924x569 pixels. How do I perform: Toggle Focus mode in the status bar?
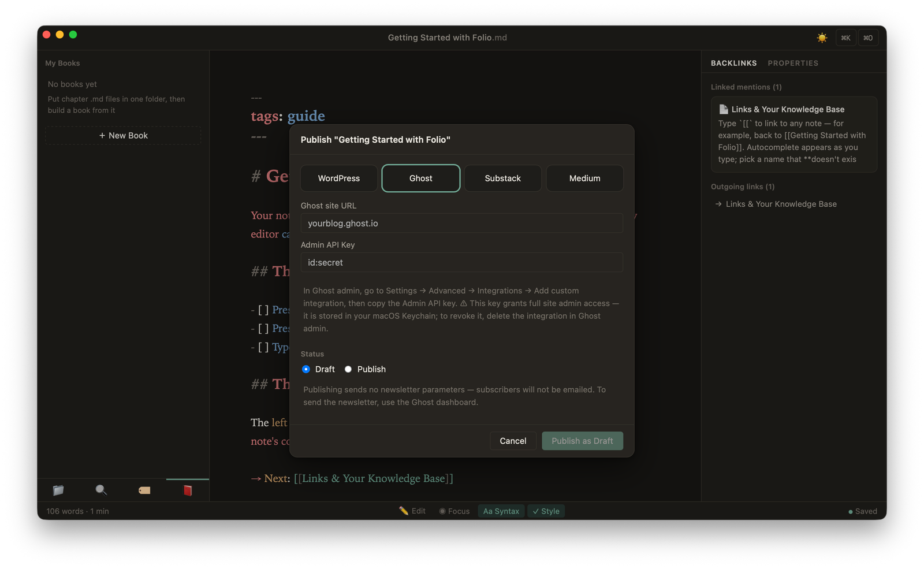click(x=454, y=511)
